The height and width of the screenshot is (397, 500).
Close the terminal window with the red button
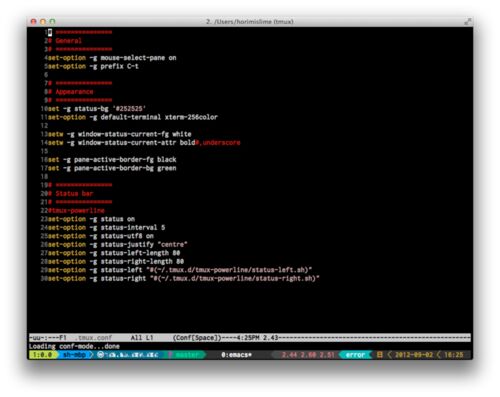tap(33, 22)
